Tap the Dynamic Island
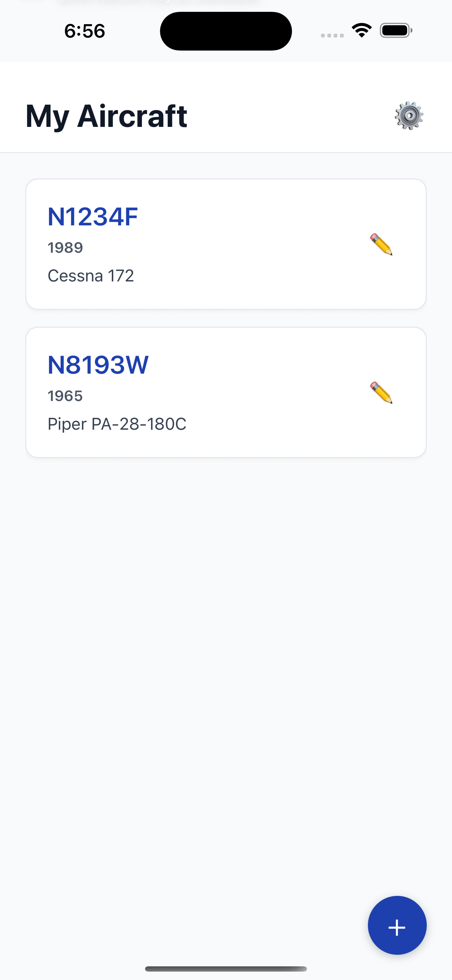Screen dimensions: 452x980 (226, 31)
